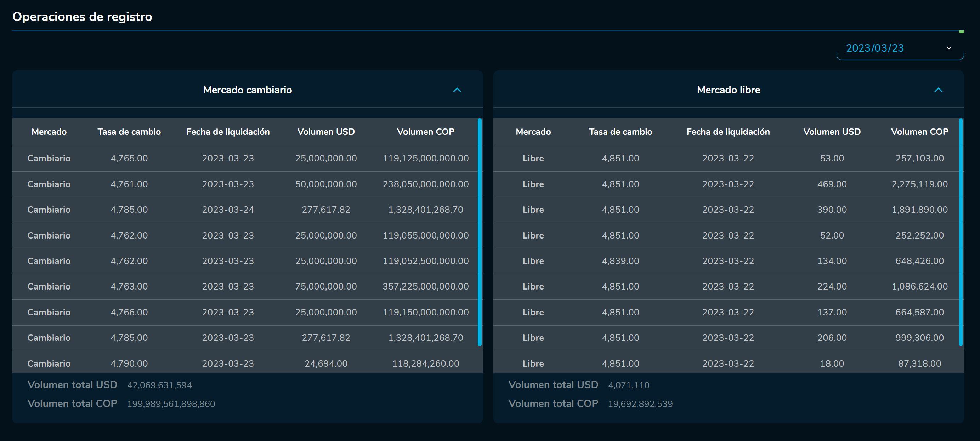Click libre Volumen total COP value 19,692,892,539
The height and width of the screenshot is (441, 980).
tap(640, 404)
